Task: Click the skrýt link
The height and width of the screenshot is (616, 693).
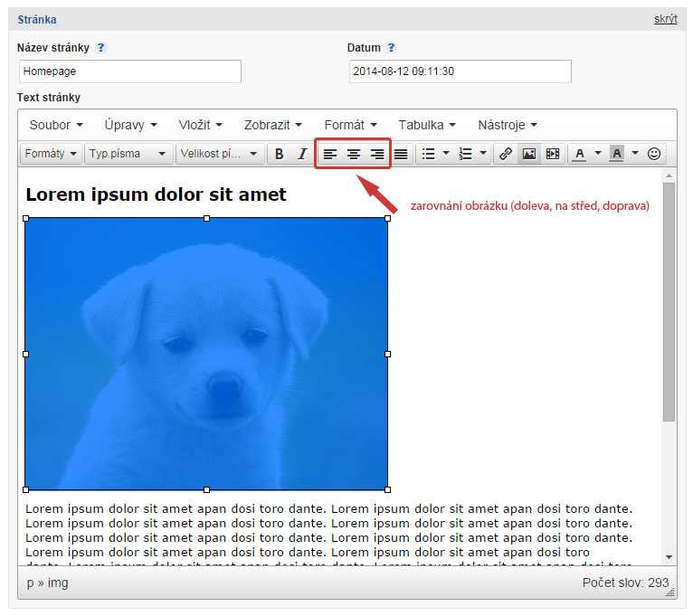Action: (x=665, y=19)
